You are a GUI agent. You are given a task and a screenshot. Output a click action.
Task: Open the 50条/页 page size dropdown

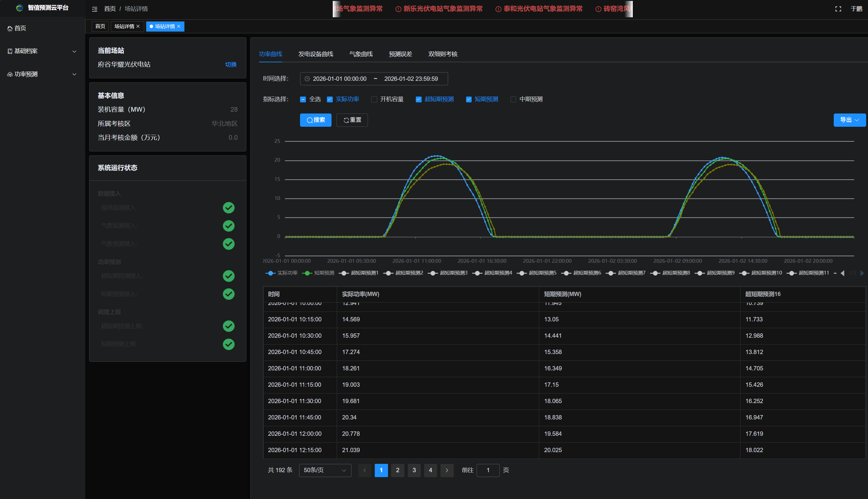pyautogui.click(x=325, y=470)
